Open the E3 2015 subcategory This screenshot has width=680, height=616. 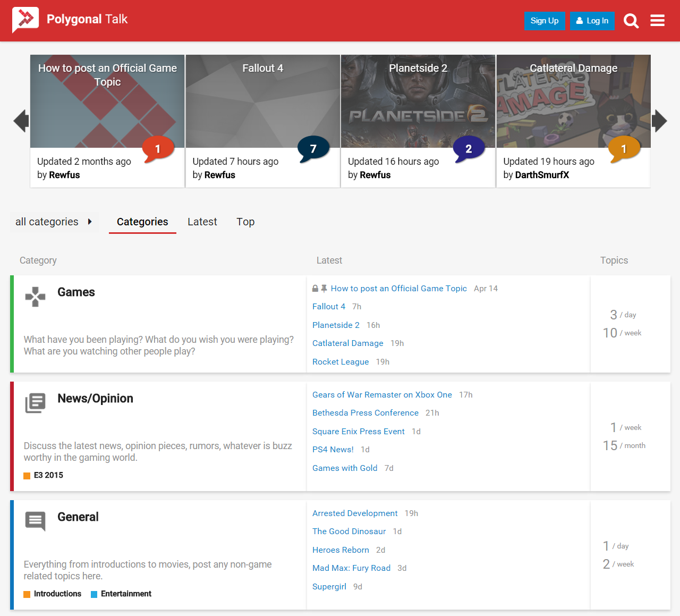pyautogui.click(x=48, y=475)
